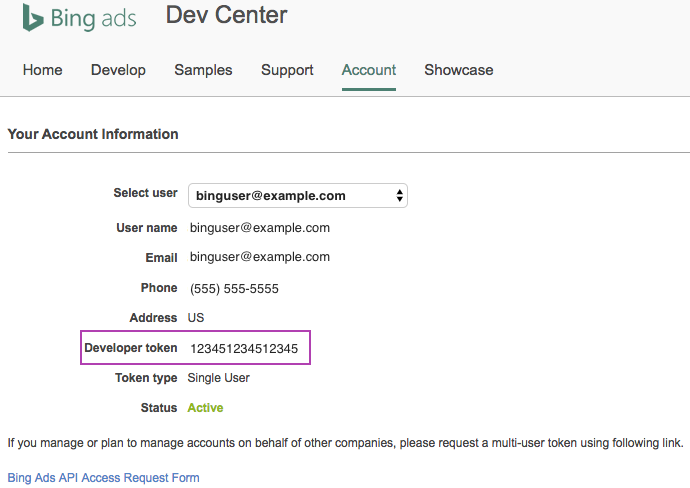Image resolution: width=690 pixels, height=488 pixels.
Task: Click the green Active status text
Action: point(205,408)
